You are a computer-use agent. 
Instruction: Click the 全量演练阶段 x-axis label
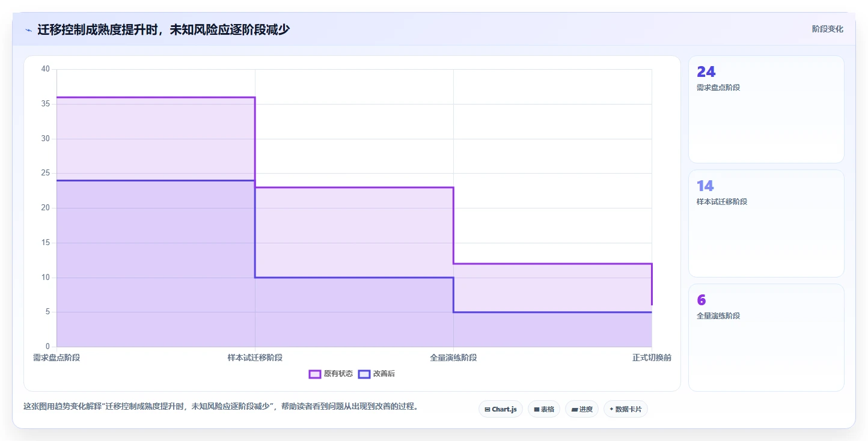[x=453, y=357]
